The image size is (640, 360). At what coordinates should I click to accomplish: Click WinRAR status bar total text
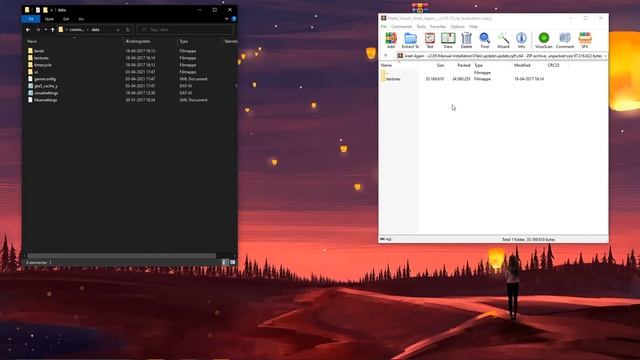click(x=528, y=240)
